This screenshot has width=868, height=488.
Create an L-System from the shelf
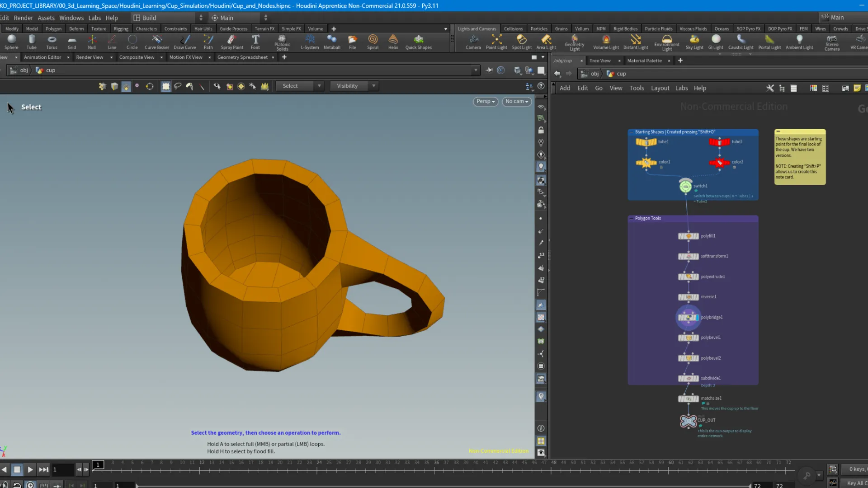(310, 42)
